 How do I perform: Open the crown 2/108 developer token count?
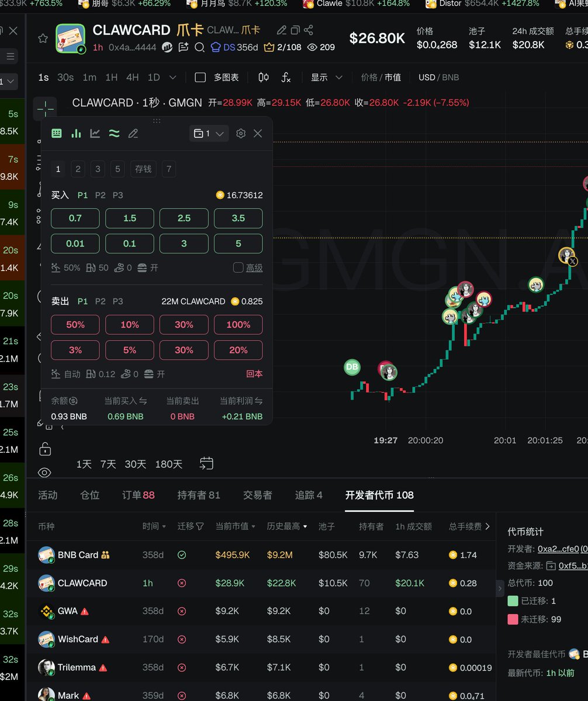click(x=283, y=47)
